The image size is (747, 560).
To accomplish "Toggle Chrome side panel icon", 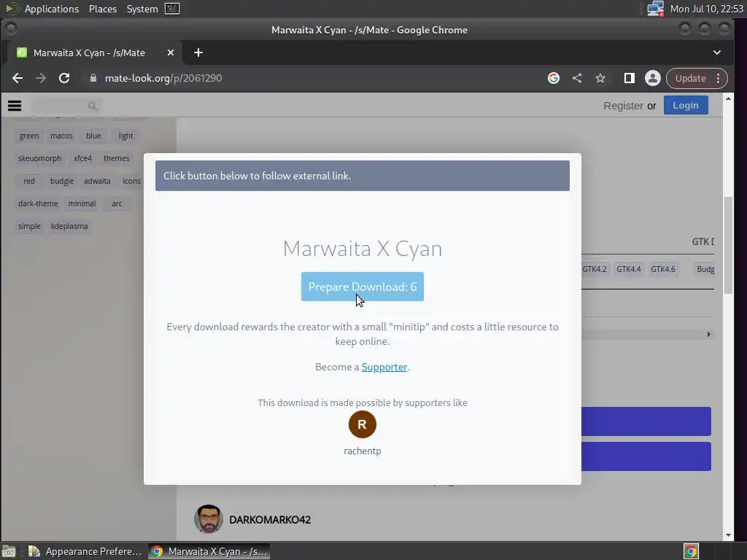I will (630, 78).
